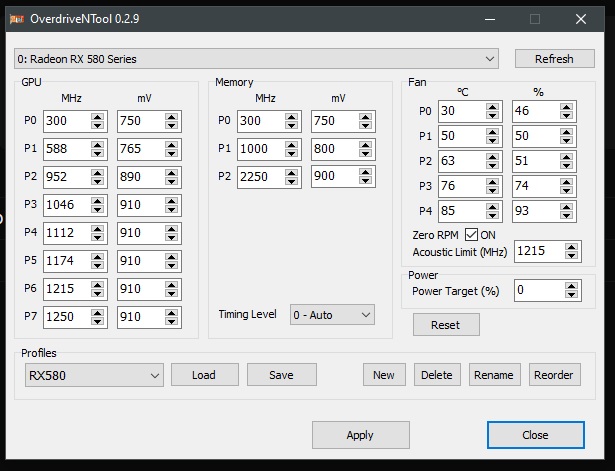
Task: Increase Memory P2 MHz with up arrow
Action: [x=291, y=173]
